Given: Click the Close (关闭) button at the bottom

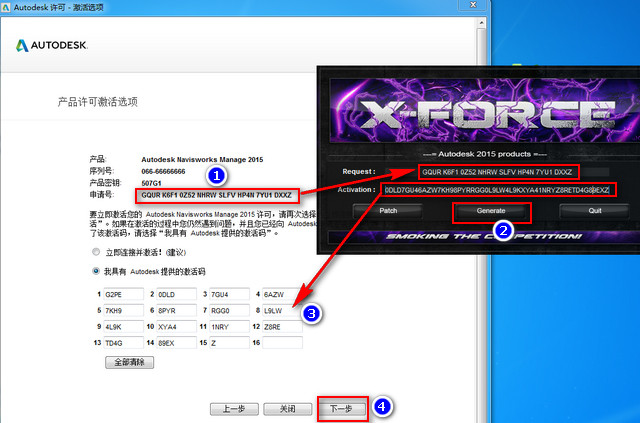Looking at the screenshot, I should tap(287, 409).
